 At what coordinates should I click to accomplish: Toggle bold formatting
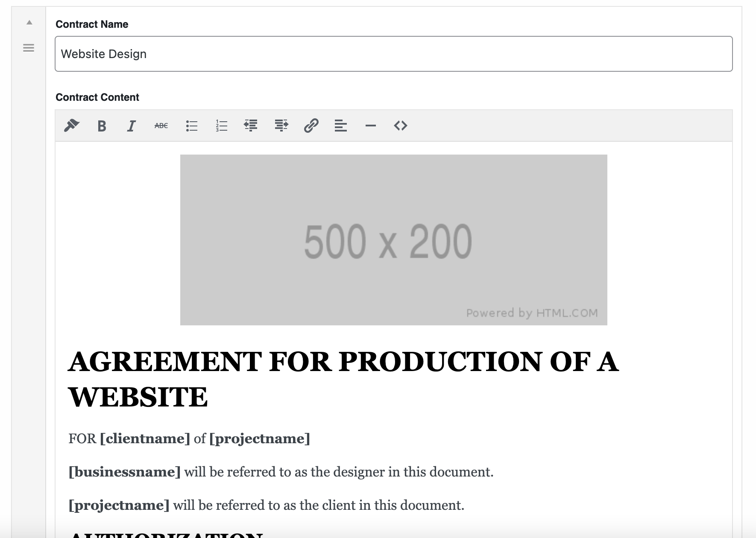coord(102,126)
